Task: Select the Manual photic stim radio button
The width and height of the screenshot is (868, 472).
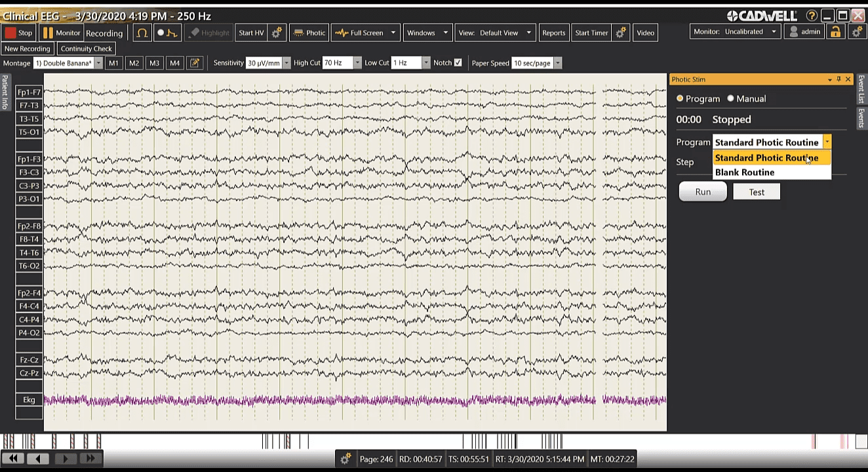Action: [730, 98]
